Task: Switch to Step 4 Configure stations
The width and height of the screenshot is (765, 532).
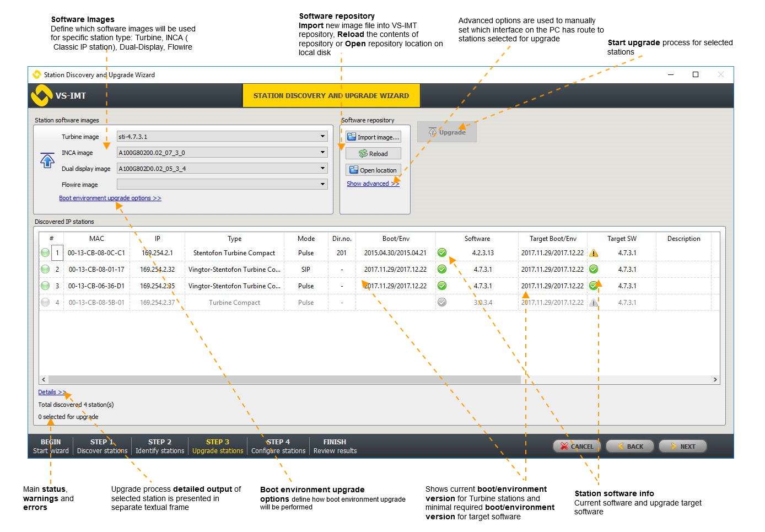Action: point(278,447)
